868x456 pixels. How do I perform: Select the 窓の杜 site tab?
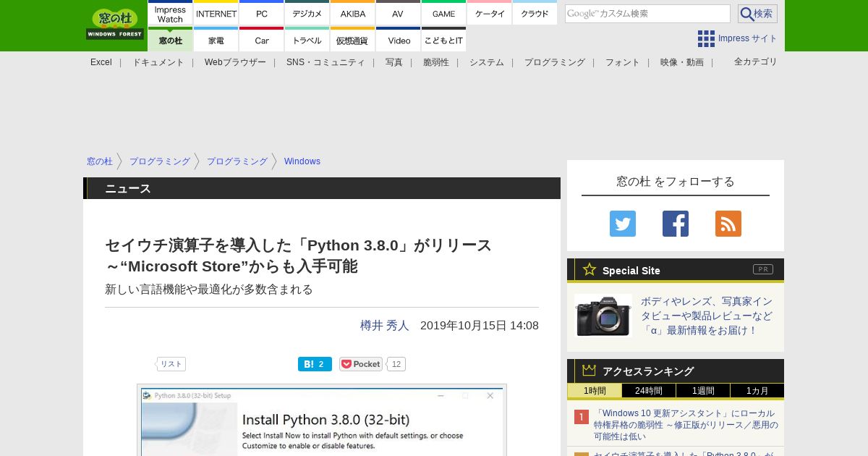[x=171, y=39]
